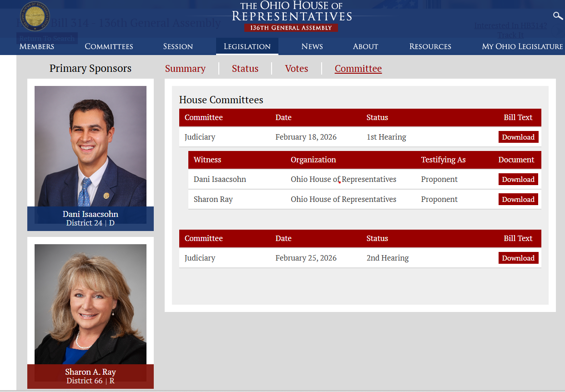565x392 pixels.
Task: Open the Committees navigation item
Action: (109, 46)
